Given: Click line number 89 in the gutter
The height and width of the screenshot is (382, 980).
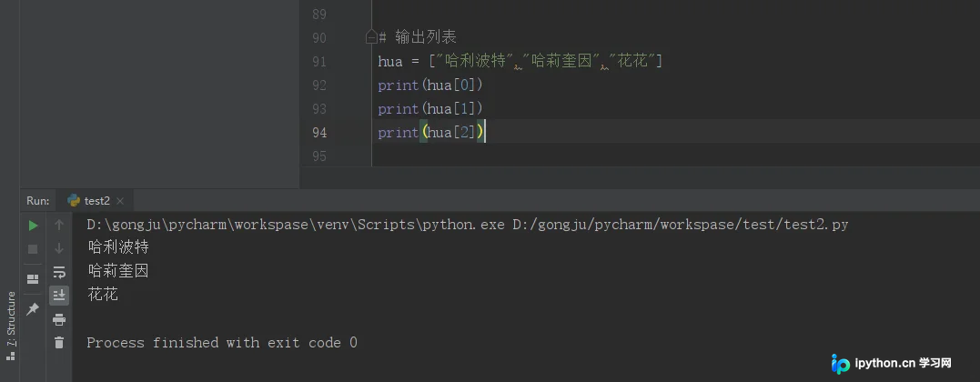Looking at the screenshot, I should 318,14.
